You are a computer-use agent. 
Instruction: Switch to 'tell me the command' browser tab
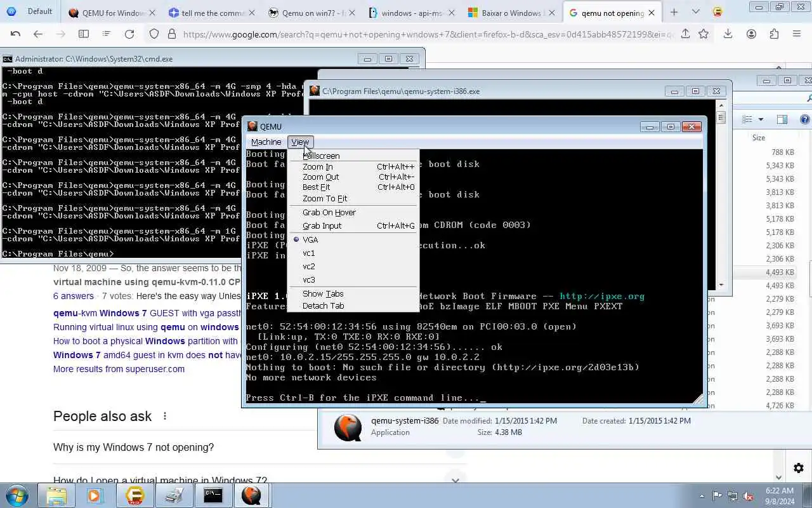tap(213, 12)
